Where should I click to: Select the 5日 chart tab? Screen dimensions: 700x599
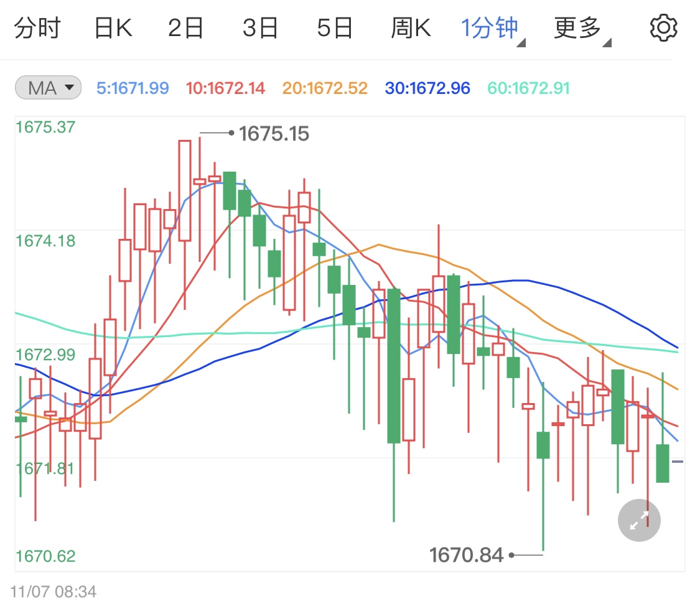point(335,27)
